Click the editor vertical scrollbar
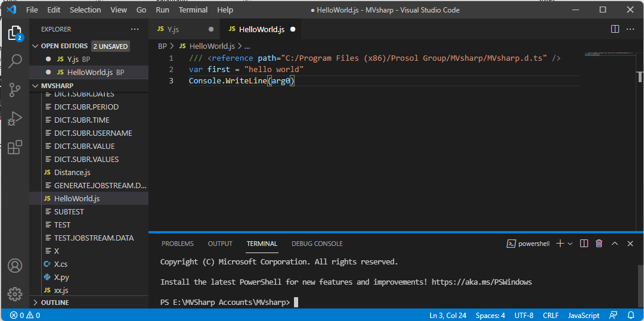This screenshot has width=644, height=321. tap(639, 141)
